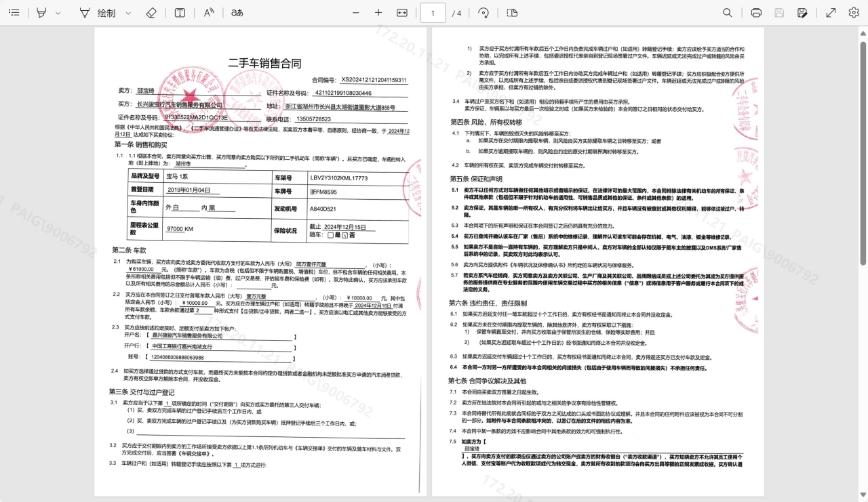Expand highlighter color options dropdown
This screenshot has width=868, height=502.
pyautogui.click(x=58, y=13)
